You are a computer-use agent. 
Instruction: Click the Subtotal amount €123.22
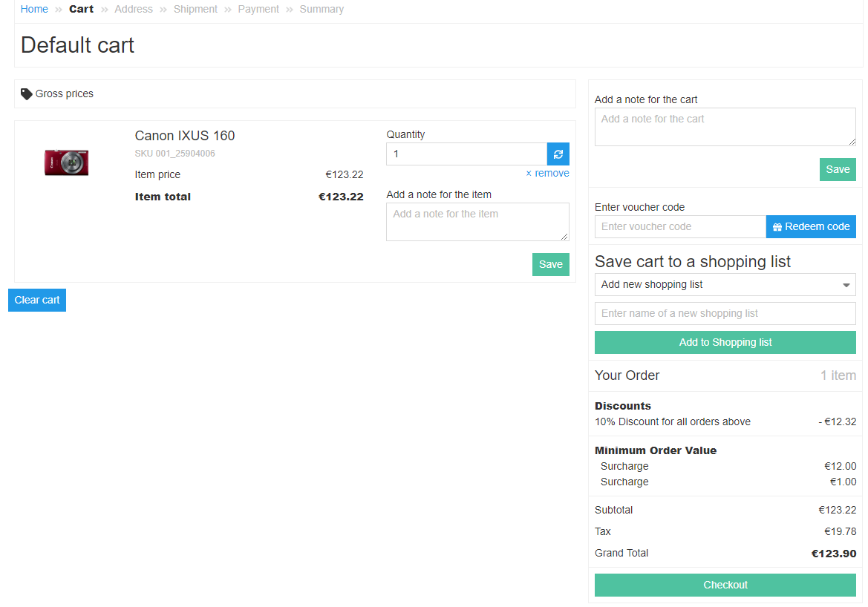click(x=838, y=510)
